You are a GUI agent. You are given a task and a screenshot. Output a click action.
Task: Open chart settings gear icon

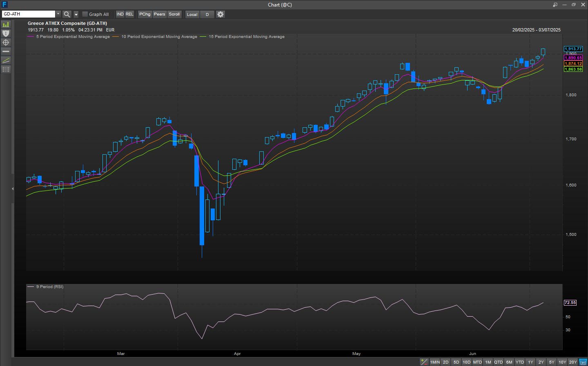[x=220, y=14]
